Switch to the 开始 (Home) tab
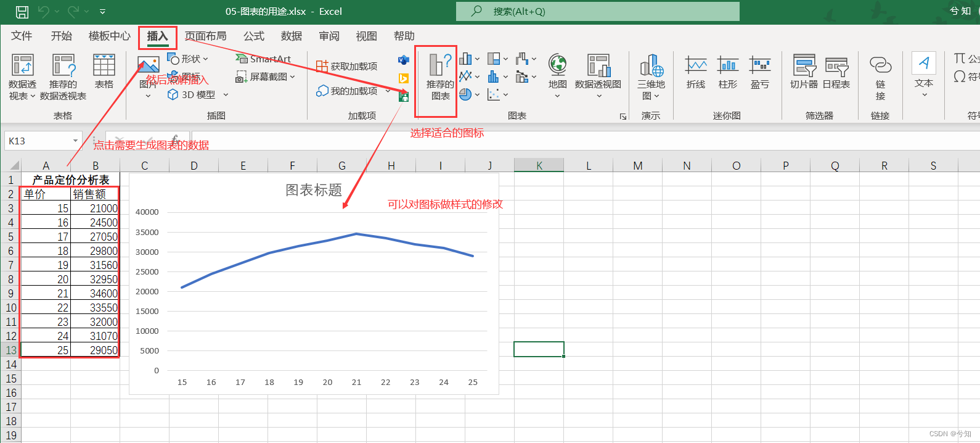Screen dimensions: 980x443 point(61,36)
